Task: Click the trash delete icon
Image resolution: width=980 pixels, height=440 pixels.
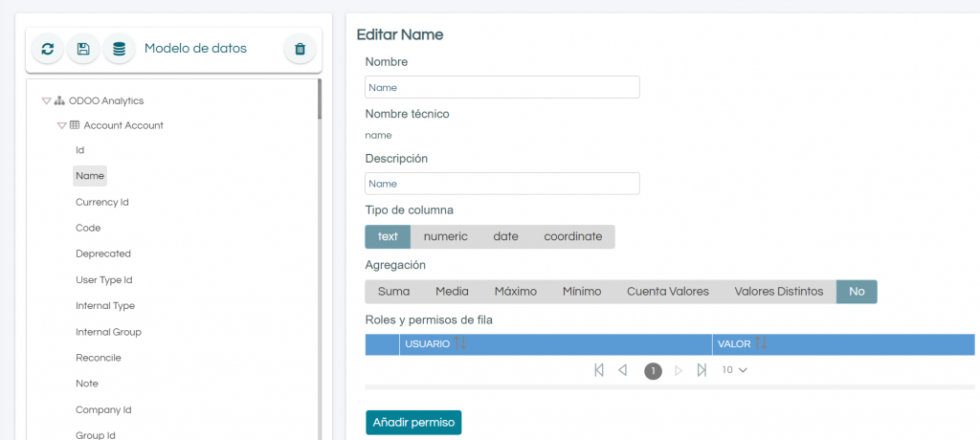Action: 300,49
